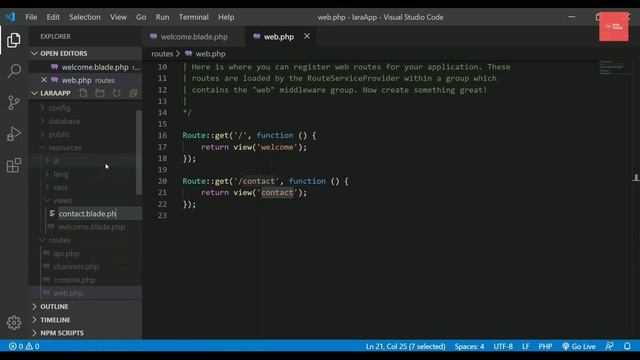Image resolution: width=640 pixels, height=360 pixels.
Task: Expand the public folder
Action: [x=59, y=134]
